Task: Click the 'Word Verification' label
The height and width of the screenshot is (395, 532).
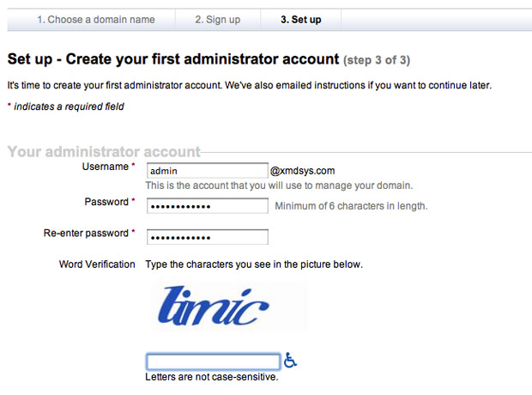Action: (97, 264)
